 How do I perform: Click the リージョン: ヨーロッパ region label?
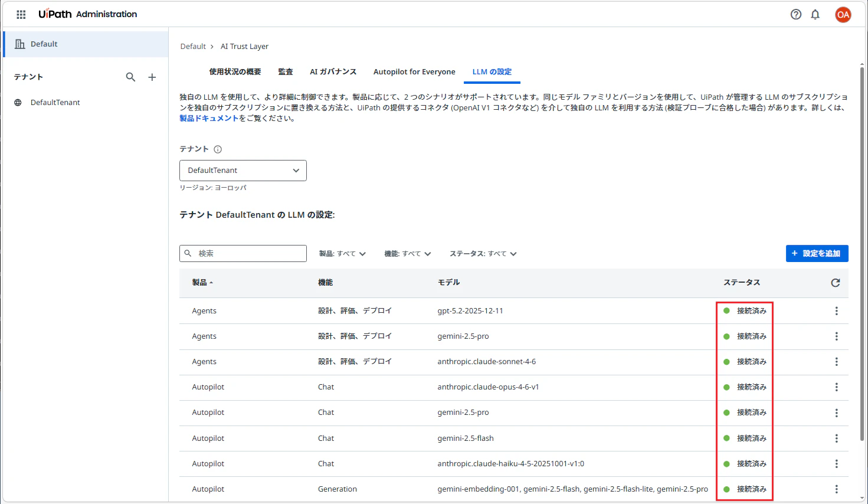[213, 188]
